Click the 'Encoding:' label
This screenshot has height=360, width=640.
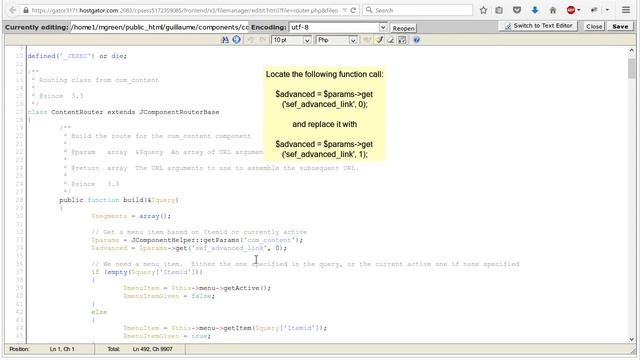[269, 27]
